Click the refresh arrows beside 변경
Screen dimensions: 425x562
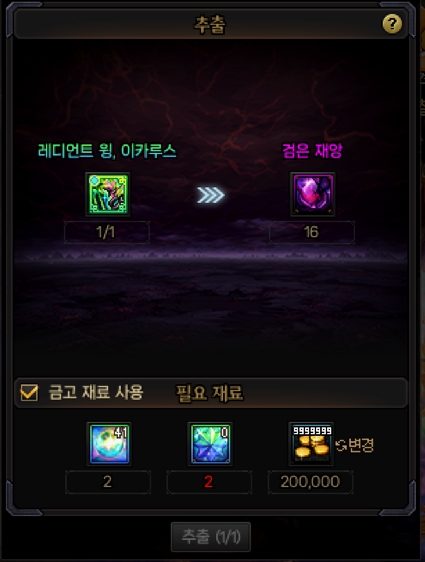341,446
